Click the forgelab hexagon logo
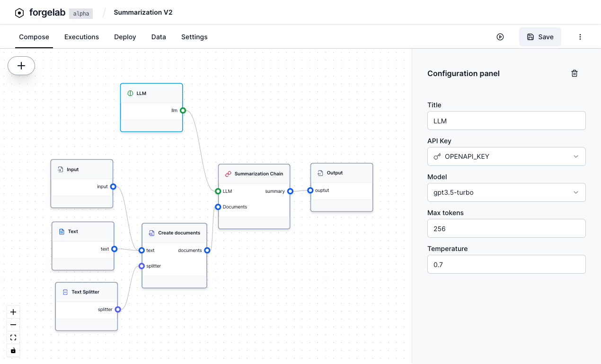 (19, 13)
